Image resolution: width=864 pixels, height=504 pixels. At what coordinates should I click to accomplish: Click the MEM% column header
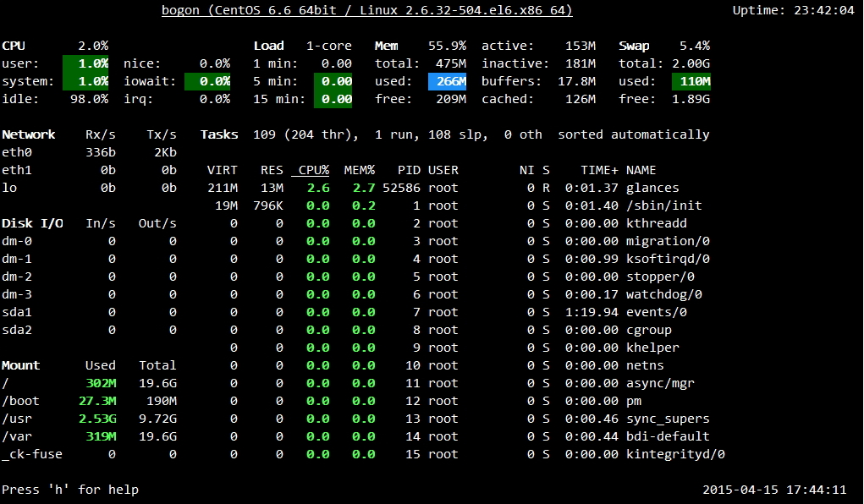[360, 170]
